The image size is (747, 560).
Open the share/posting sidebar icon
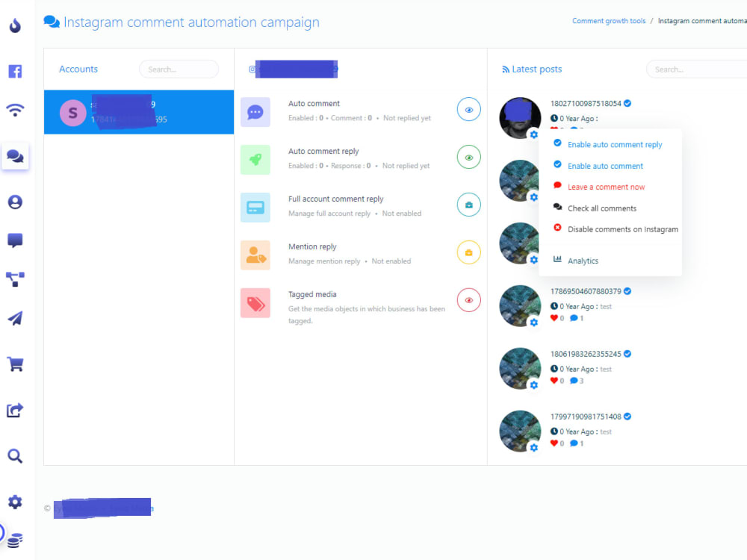click(15, 410)
